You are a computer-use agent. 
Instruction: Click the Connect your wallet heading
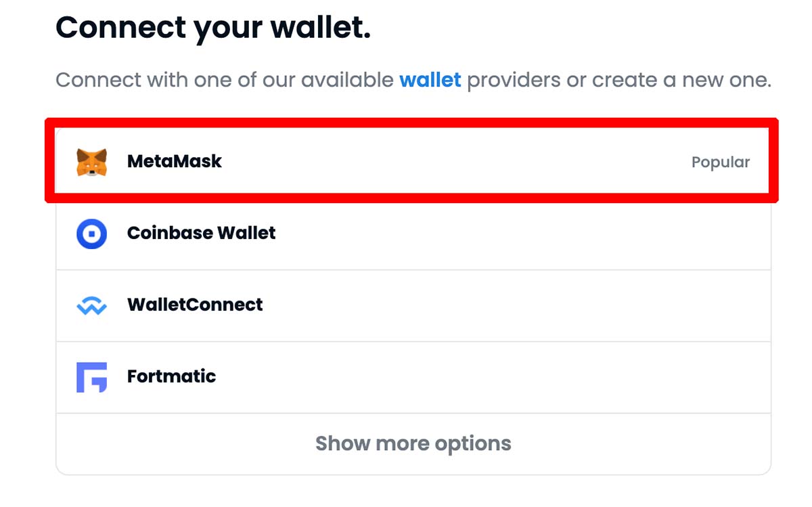coord(213,28)
